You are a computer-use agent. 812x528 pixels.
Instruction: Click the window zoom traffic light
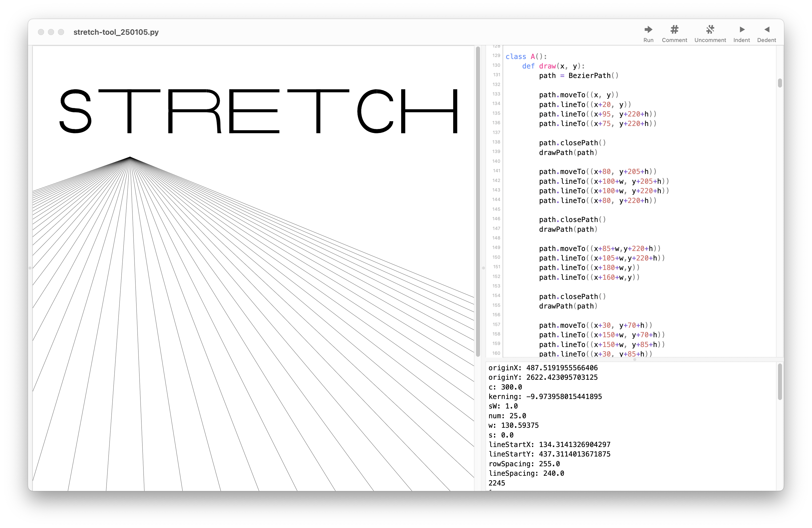[61, 32]
